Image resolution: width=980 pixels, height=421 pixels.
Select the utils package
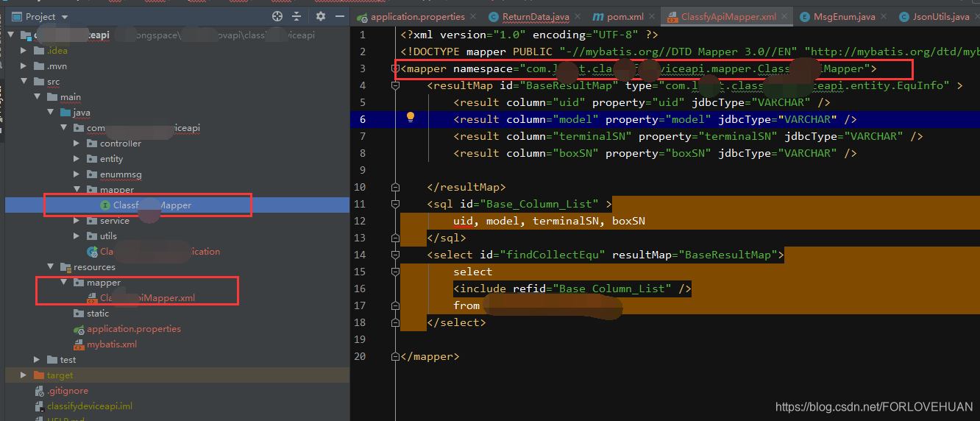pyautogui.click(x=109, y=236)
